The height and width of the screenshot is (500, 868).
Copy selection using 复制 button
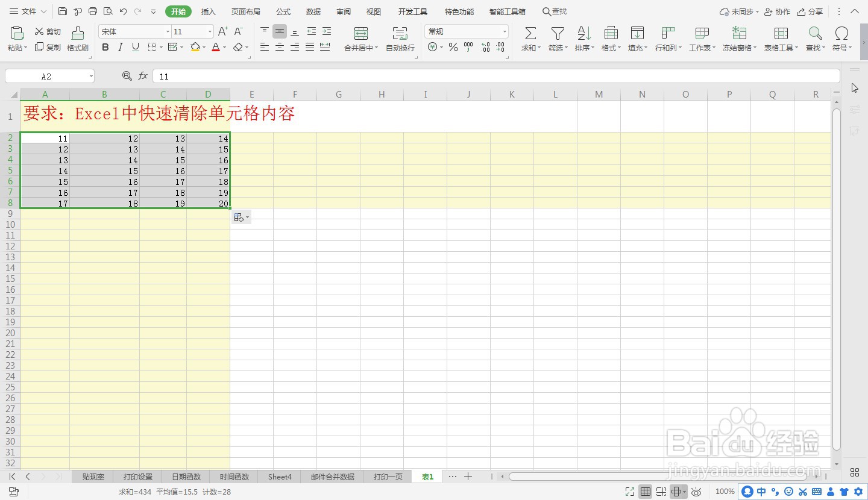pyautogui.click(x=48, y=47)
